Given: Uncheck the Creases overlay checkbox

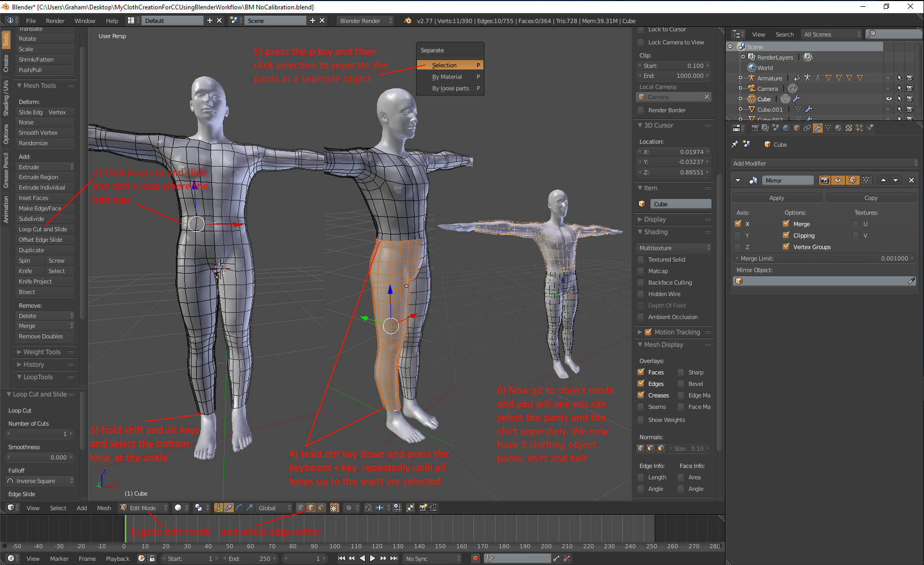Looking at the screenshot, I should tap(641, 395).
